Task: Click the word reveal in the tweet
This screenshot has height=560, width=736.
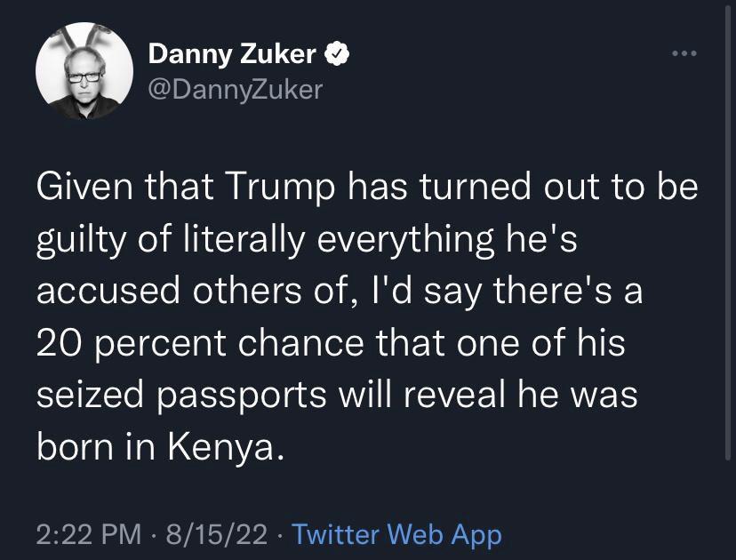Action: [x=454, y=394]
